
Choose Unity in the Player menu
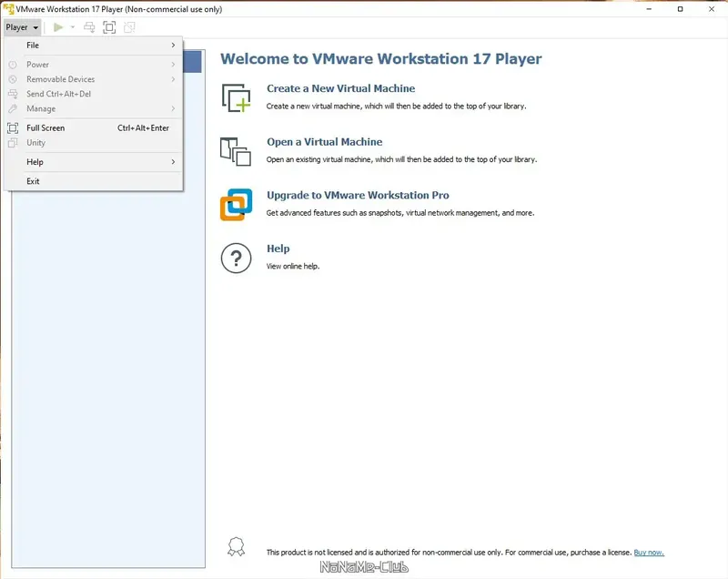94,143
